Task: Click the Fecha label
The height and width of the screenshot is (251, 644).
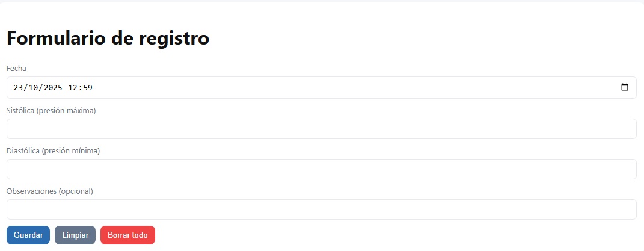Action: (16, 69)
